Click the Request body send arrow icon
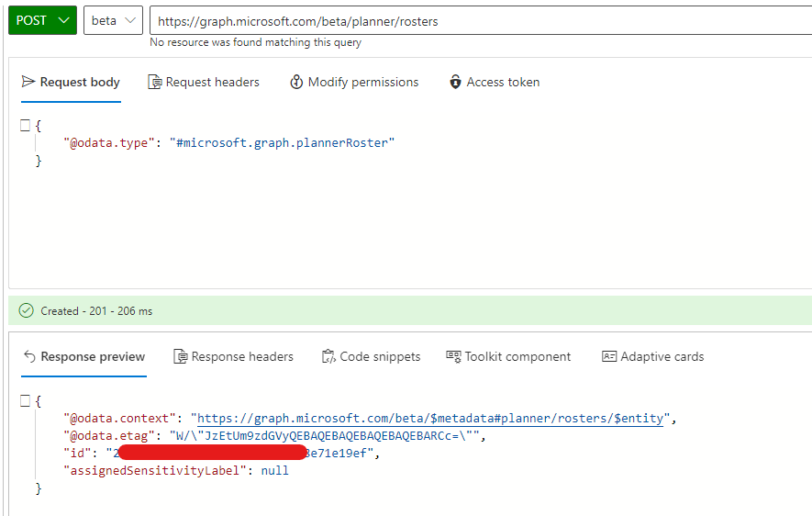 click(28, 82)
